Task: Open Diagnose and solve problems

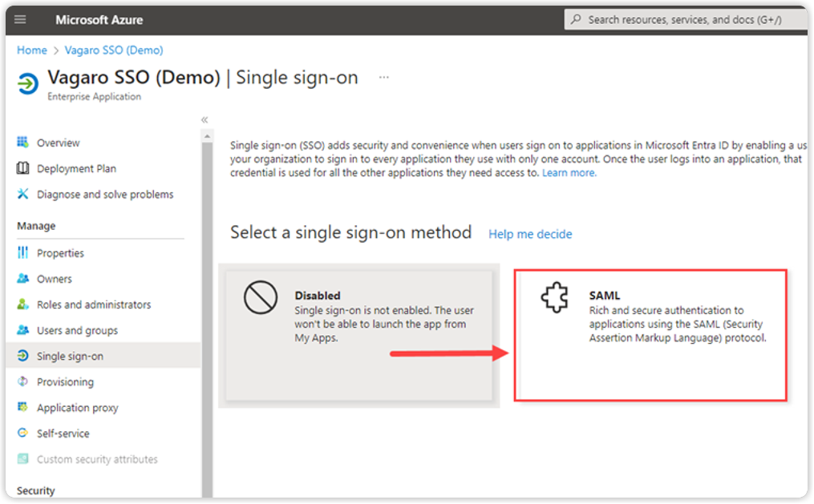Action: (x=105, y=195)
